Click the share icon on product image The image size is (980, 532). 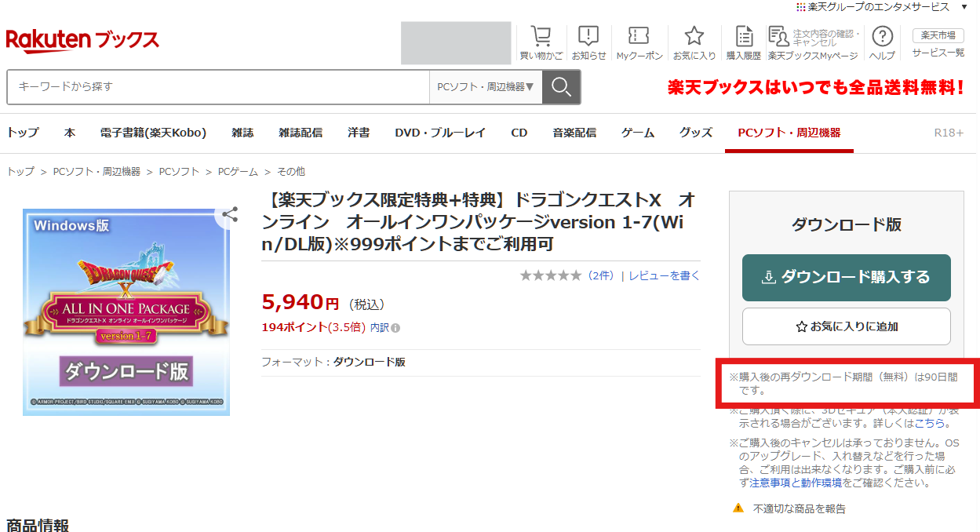[x=229, y=214]
